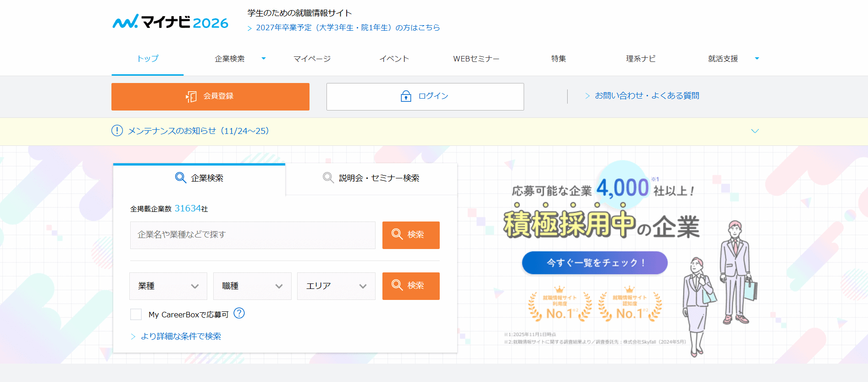Open the マイページ navigation item
Image resolution: width=868 pixels, height=382 pixels.
[312, 59]
